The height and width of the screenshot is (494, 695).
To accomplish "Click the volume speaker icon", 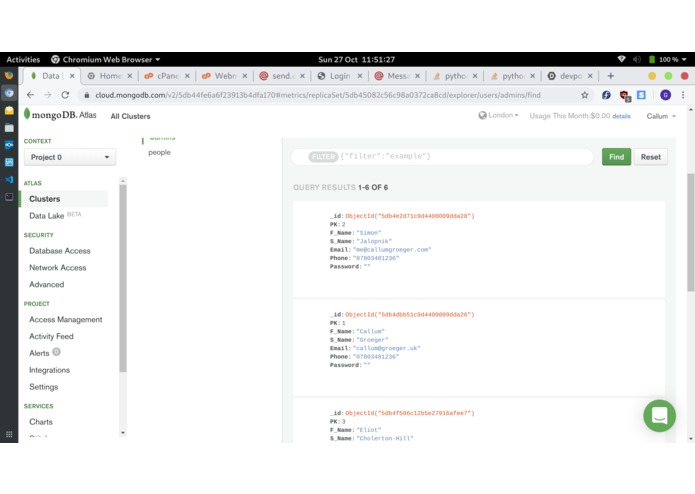I will (636, 59).
